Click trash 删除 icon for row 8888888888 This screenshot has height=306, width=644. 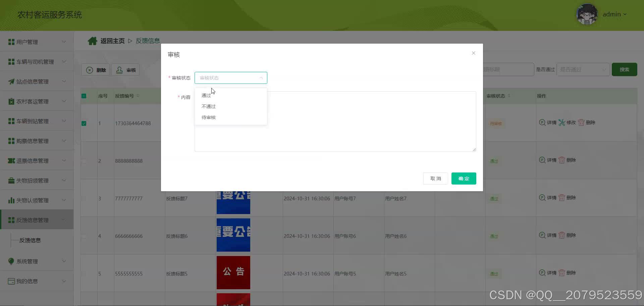[x=562, y=160]
